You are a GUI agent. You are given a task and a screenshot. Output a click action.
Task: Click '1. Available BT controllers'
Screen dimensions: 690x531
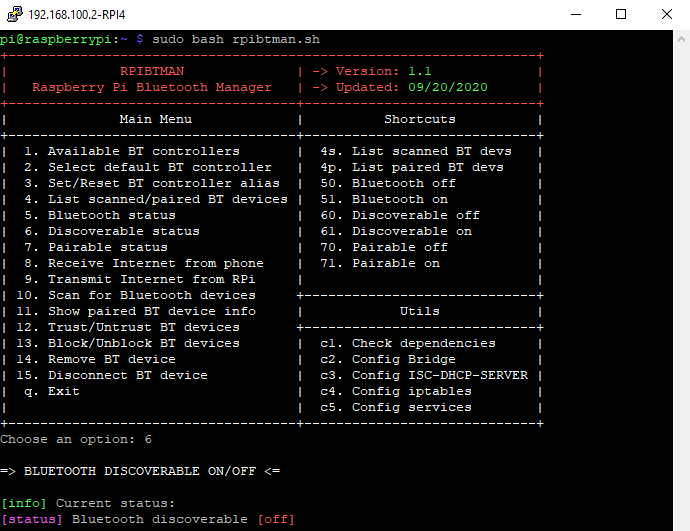tap(132, 151)
